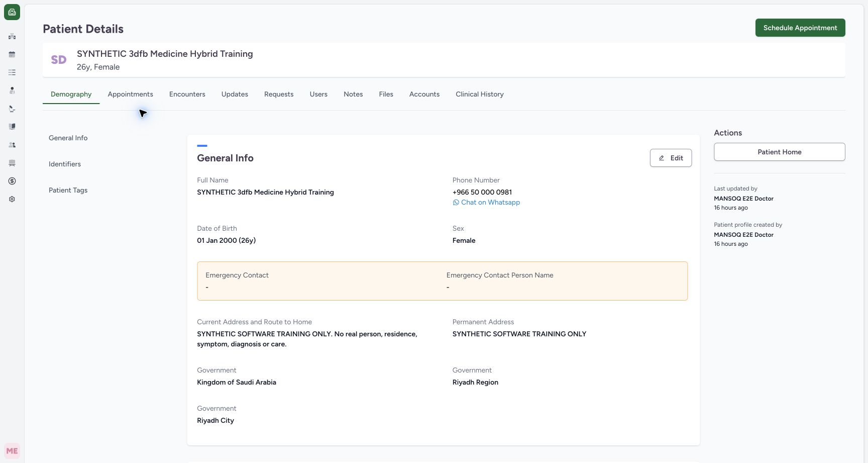
Task: Jump to Identifiers section
Action: pos(65,164)
